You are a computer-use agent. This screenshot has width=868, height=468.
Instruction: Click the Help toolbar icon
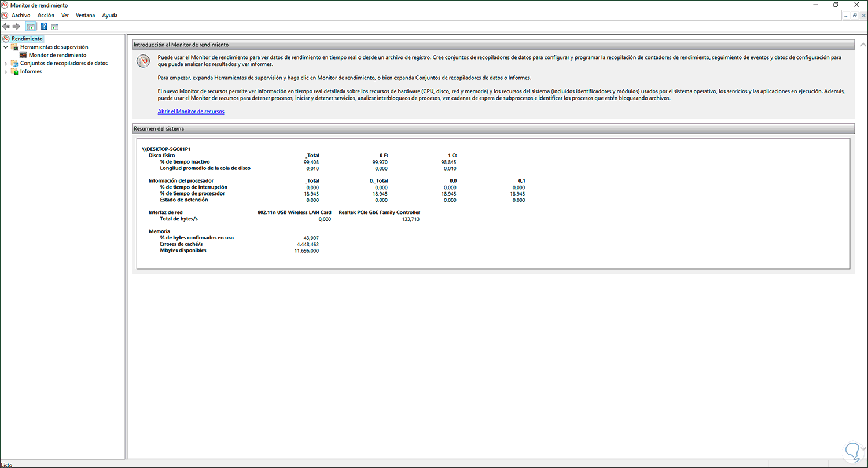(43, 25)
